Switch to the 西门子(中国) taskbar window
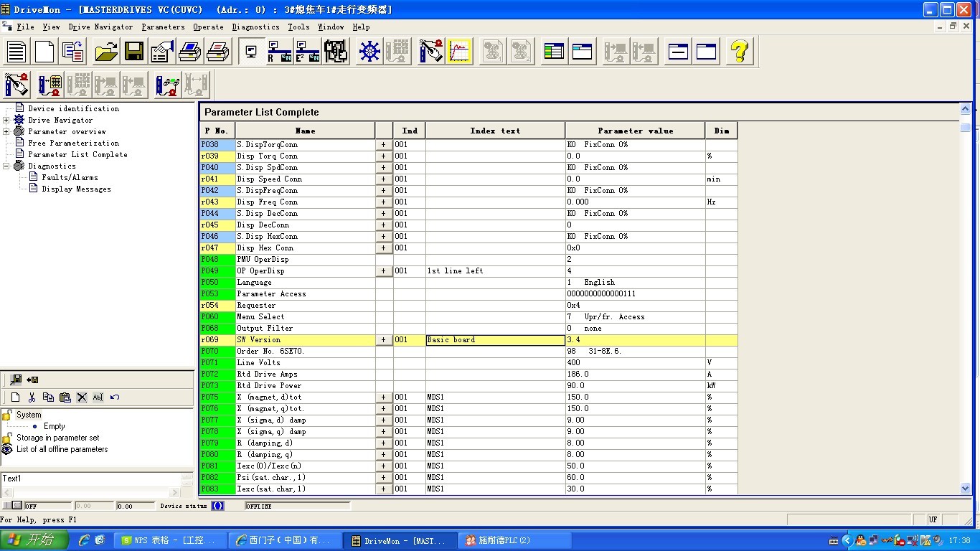The image size is (980, 551). 285,540
